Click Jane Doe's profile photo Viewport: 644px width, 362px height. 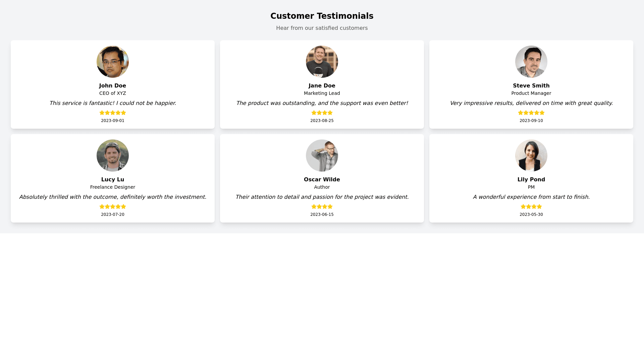pos(322,62)
